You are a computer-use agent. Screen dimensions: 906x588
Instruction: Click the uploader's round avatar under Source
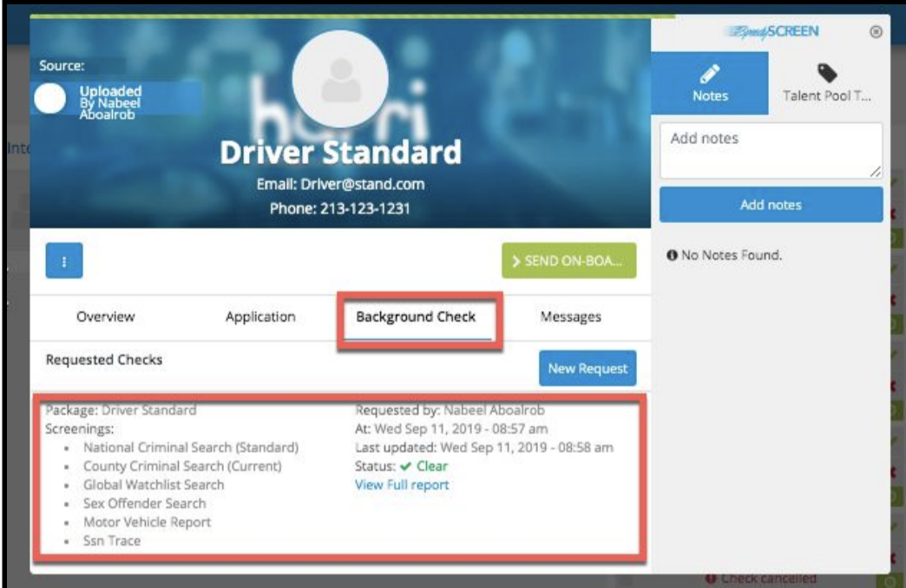(50, 99)
